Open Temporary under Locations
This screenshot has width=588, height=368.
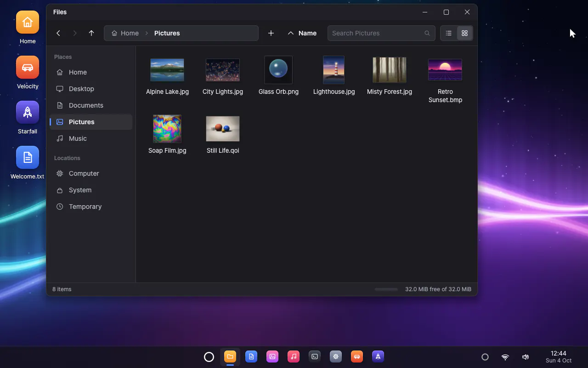pyautogui.click(x=91, y=207)
